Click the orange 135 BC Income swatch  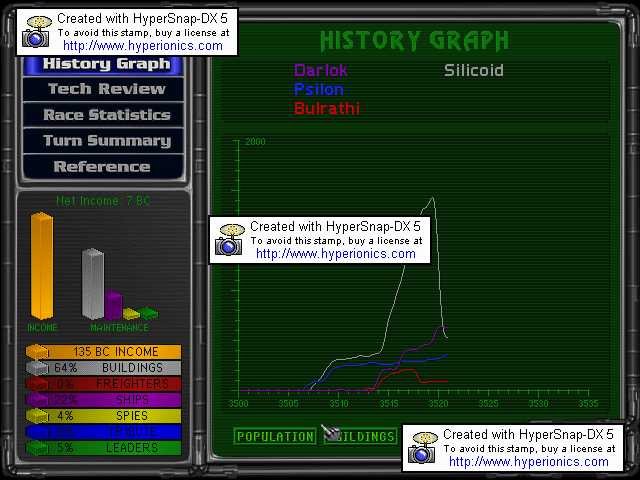pyautogui.click(x=36, y=352)
